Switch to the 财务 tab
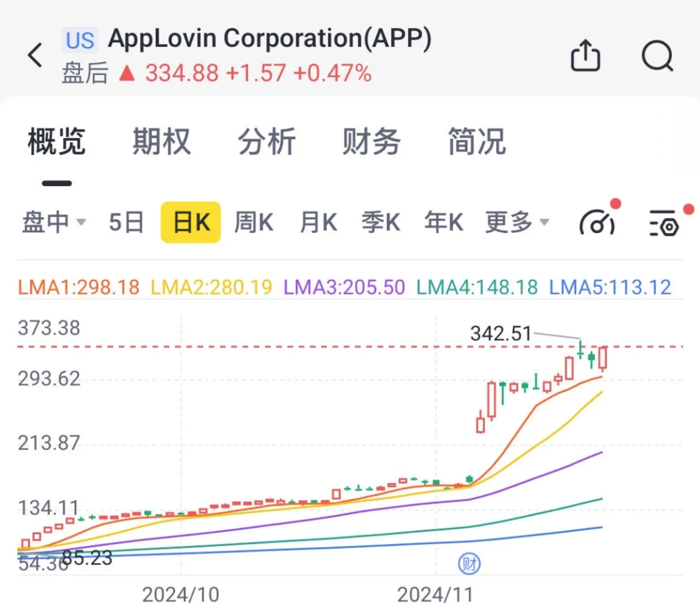This screenshot has width=700, height=611. tap(371, 141)
